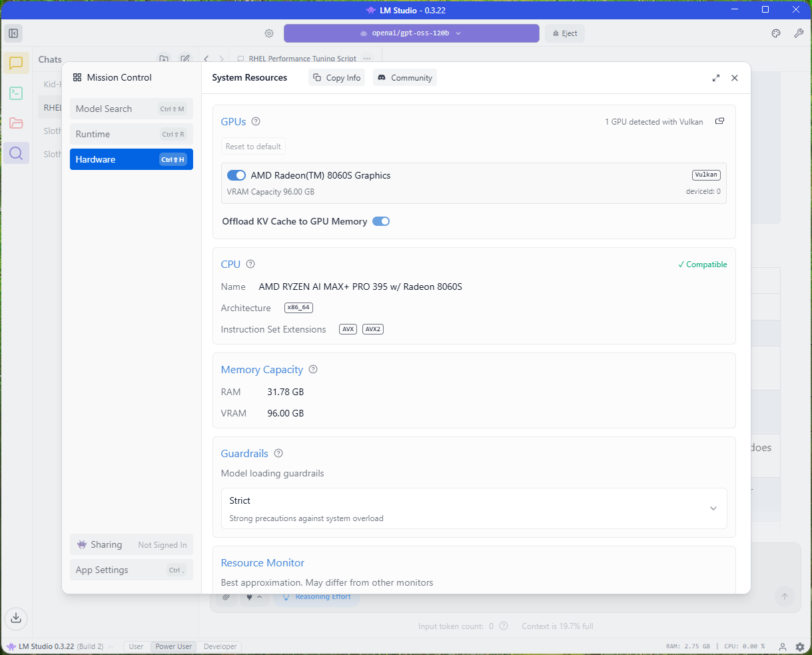The height and width of the screenshot is (655, 812).
Task: Open the Downloads icon in sidebar
Action: pyautogui.click(x=16, y=618)
